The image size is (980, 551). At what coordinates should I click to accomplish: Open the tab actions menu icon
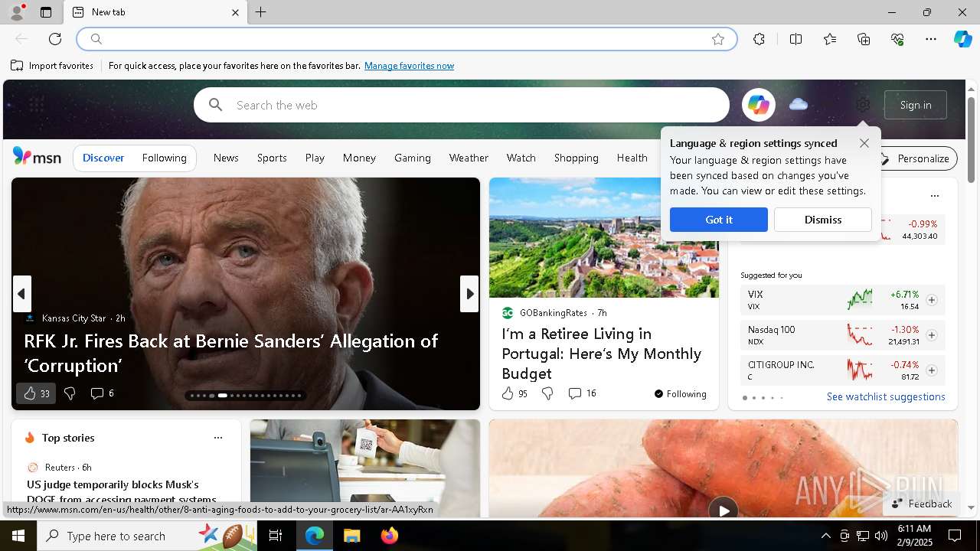click(46, 12)
